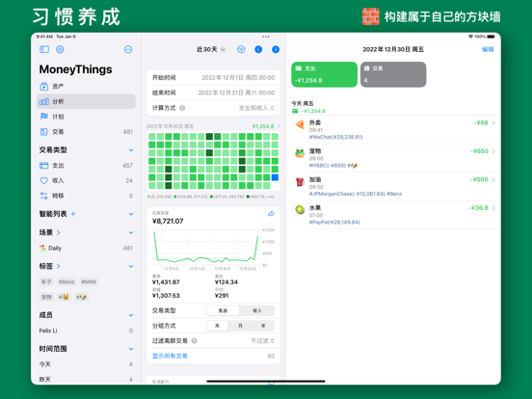Show 支出 transactions (457)
Screen dimensions: 532x399
coord(86,166)
